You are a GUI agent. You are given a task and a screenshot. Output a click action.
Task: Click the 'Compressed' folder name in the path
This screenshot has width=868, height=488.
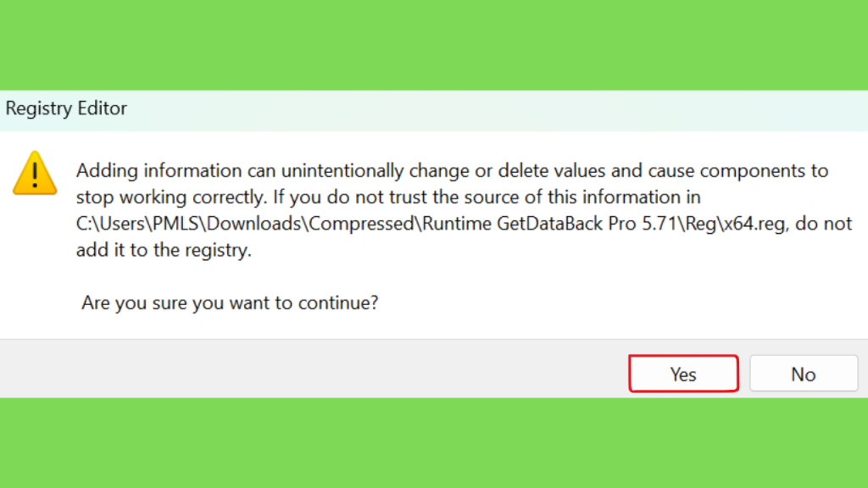click(x=361, y=224)
